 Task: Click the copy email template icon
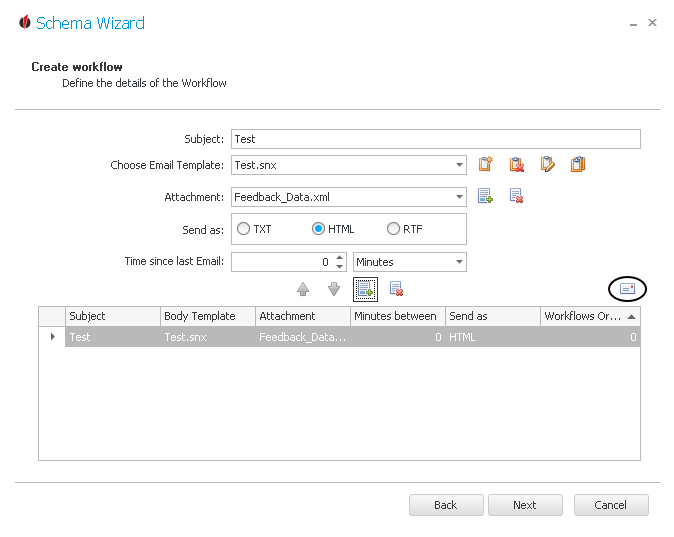pos(578,164)
